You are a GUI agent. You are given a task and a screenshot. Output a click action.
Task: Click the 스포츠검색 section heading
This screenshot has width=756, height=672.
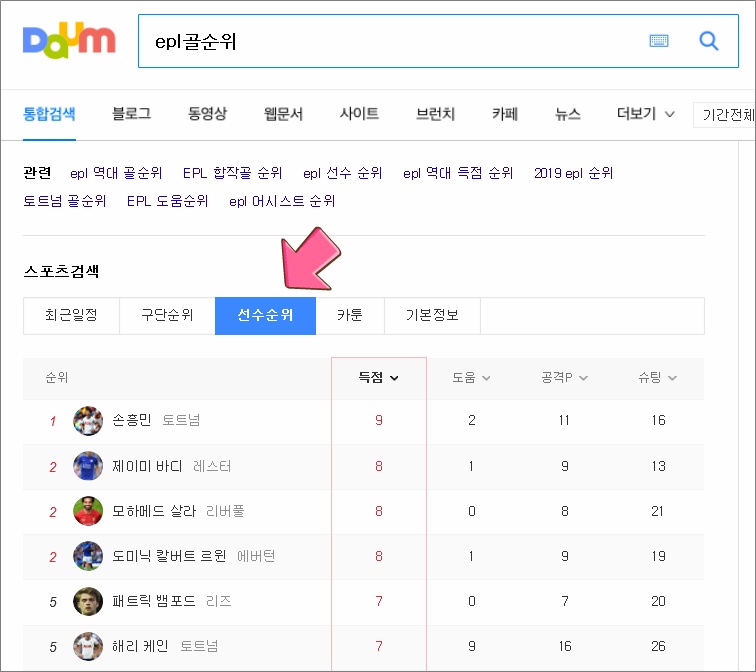pyautogui.click(x=61, y=271)
